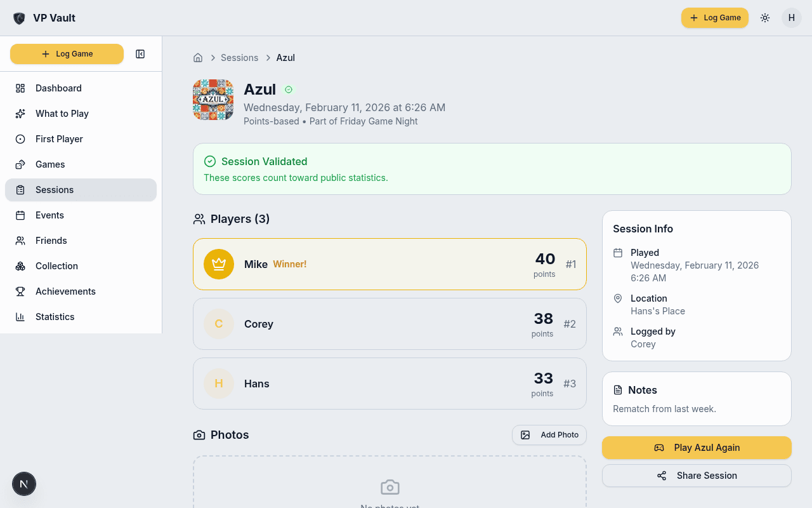Click the Mike winner player card

tap(390, 264)
